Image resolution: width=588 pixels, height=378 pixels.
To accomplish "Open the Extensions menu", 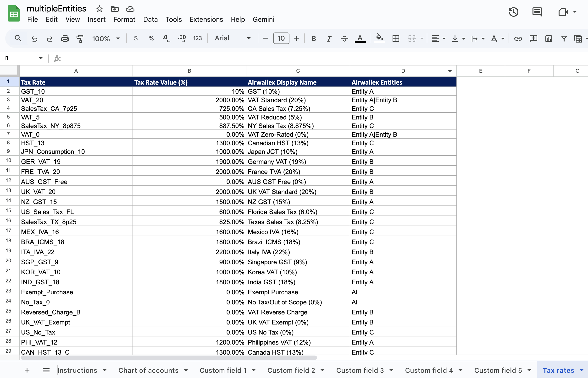I will tap(206, 19).
